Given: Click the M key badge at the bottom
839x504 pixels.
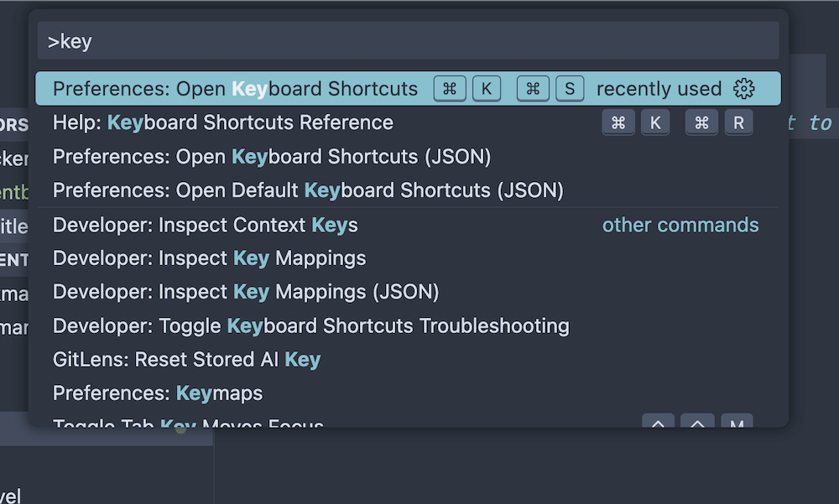Looking at the screenshot, I should [737, 425].
